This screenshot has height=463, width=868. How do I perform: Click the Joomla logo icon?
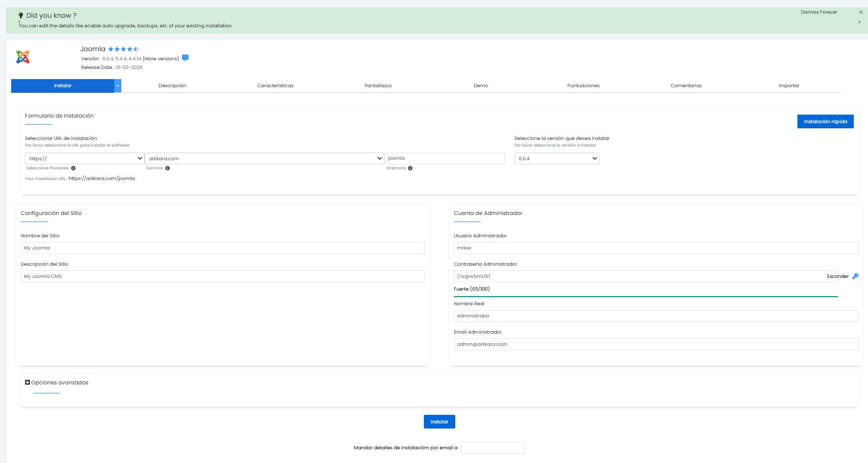pos(23,57)
